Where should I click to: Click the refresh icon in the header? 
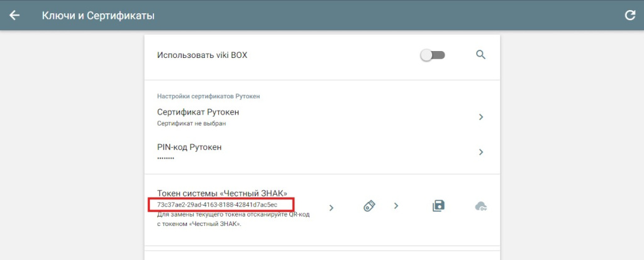tap(630, 15)
